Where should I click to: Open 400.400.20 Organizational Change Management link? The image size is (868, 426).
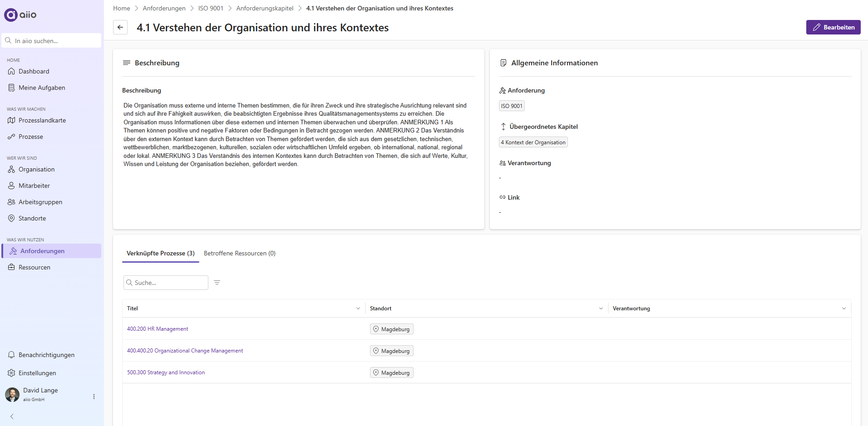pos(185,351)
